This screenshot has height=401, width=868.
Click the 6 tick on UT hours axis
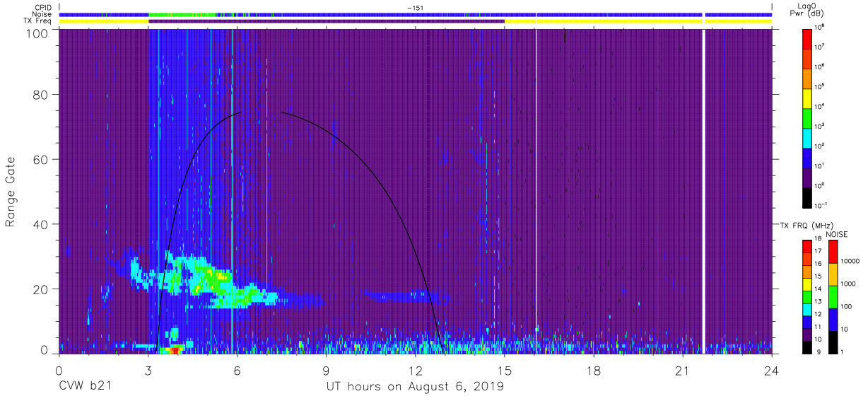click(x=237, y=371)
